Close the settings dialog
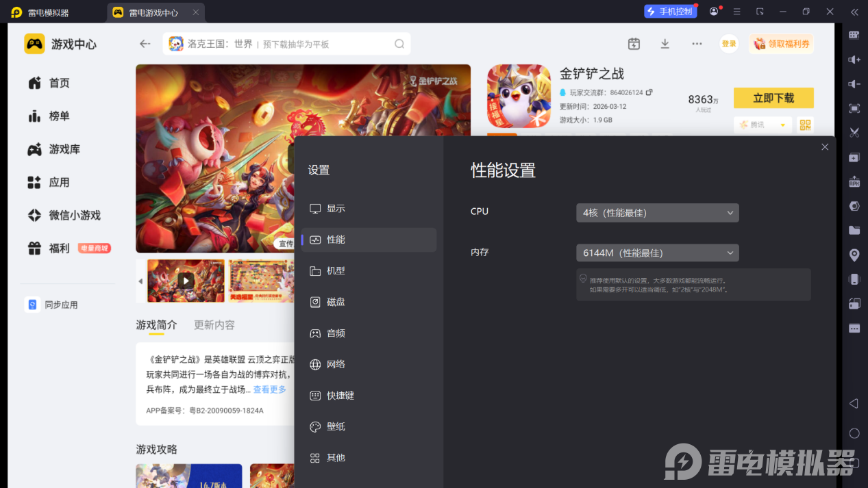The height and width of the screenshot is (488, 868). [825, 147]
